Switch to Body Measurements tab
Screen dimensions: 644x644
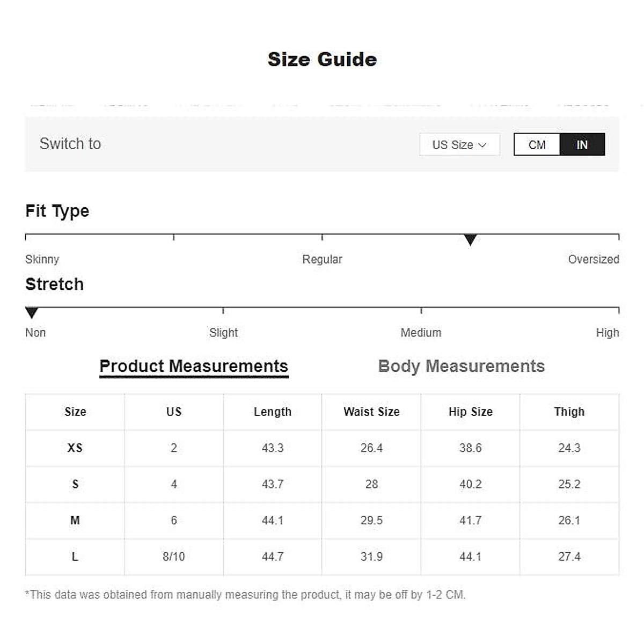pos(461,367)
